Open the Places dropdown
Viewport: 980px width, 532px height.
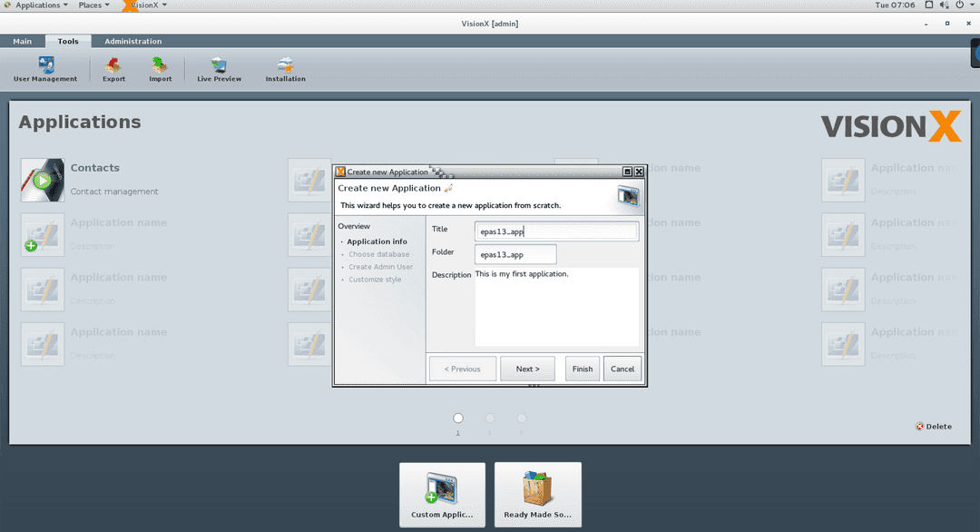(x=93, y=5)
